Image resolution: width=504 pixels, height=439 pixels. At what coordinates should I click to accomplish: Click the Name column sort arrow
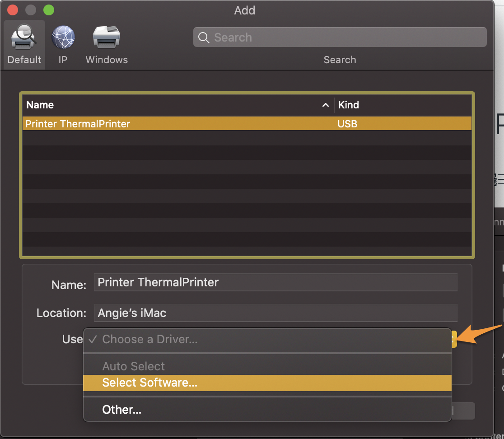[325, 105]
